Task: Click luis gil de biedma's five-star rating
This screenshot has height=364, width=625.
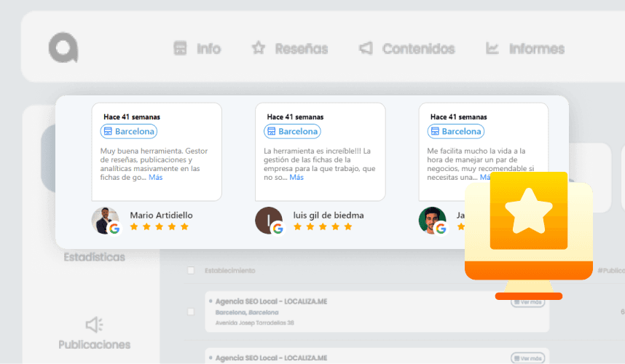Action: [x=323, y=226]
